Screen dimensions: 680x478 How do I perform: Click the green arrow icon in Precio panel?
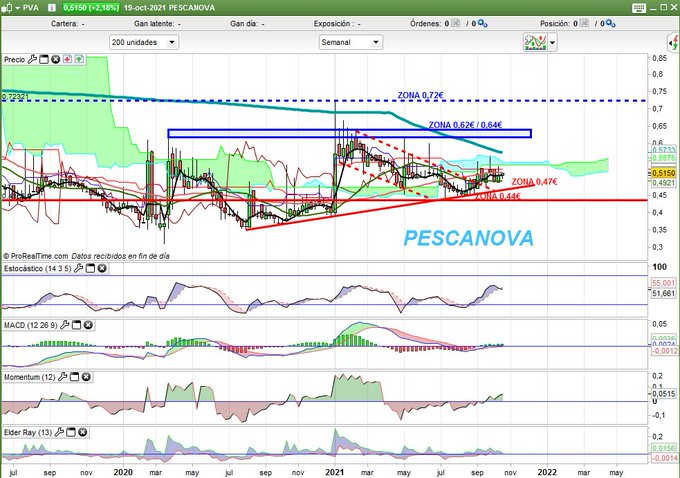[79, 59]
